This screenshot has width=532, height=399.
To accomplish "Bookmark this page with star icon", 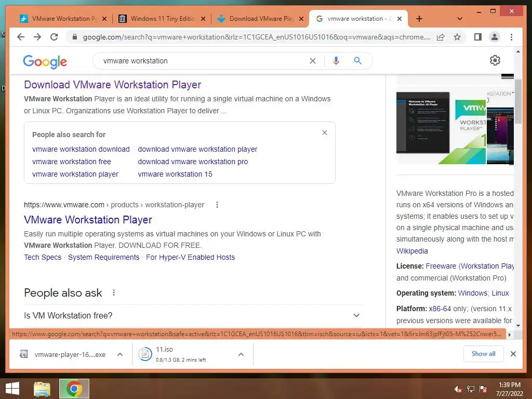I will coord(457,37).
